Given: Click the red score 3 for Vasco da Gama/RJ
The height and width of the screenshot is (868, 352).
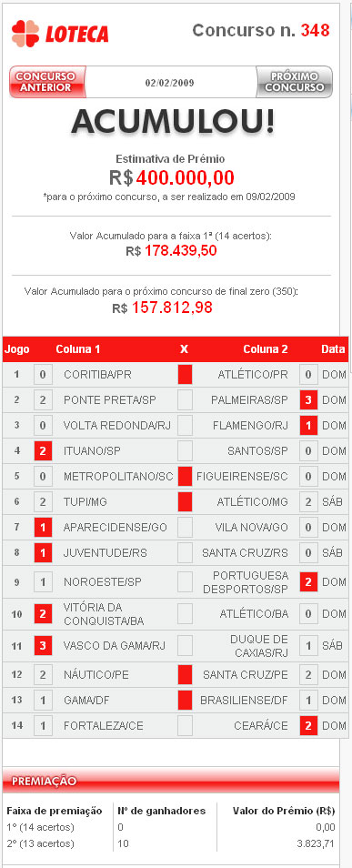Looking at the screenshot, I should (x=43, y=645).
